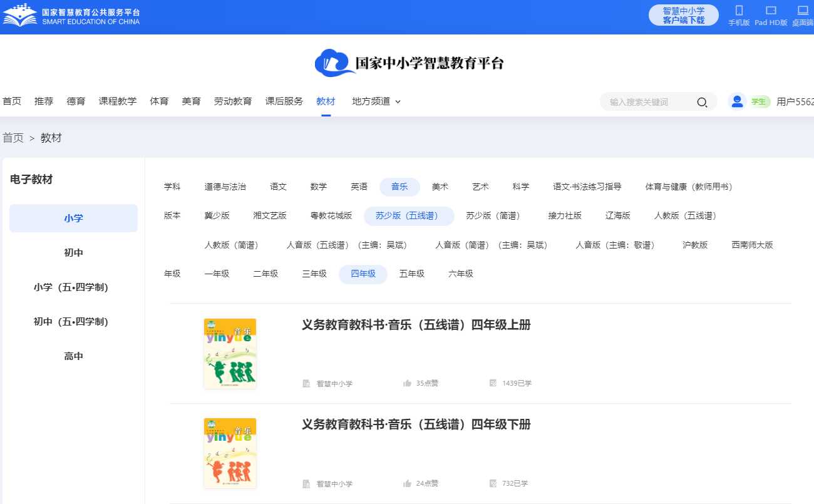Click the source icon beside 智慧中小学 for 四年级下册
The height and width of the screenshot is (504, 814).
click(306, 483)
